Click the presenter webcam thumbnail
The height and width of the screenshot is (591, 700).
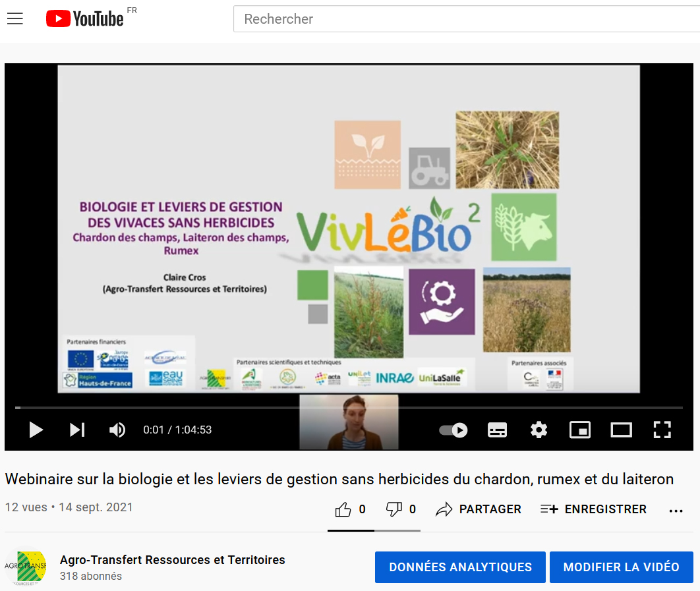[349, 422]
